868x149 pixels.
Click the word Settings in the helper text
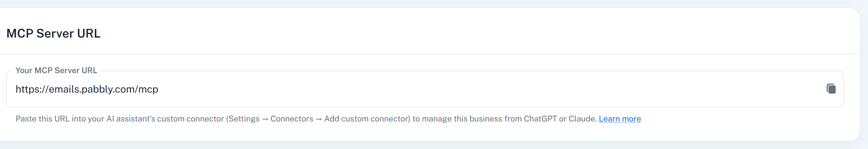(x=244, y=119)
